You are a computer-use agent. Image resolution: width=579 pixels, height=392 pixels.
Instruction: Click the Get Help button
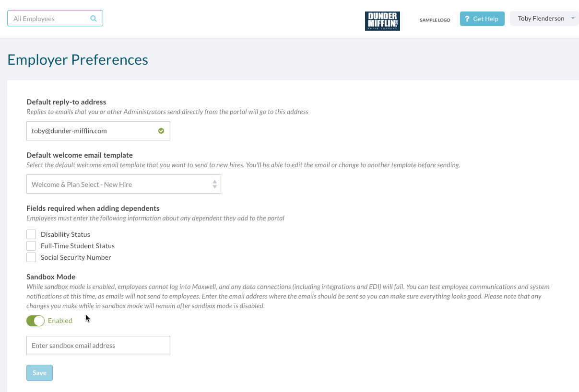(482, 19)
